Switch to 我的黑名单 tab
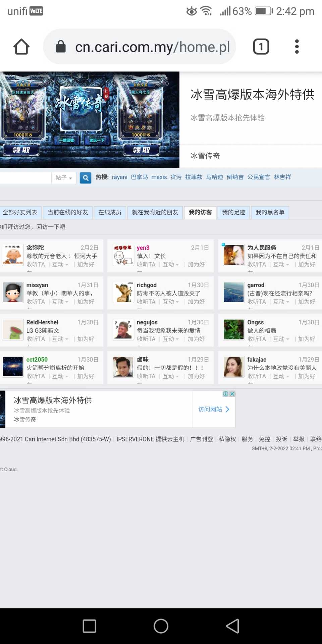Image resolution: width=322 pixels, height=644 pixels. coord(270,212)
